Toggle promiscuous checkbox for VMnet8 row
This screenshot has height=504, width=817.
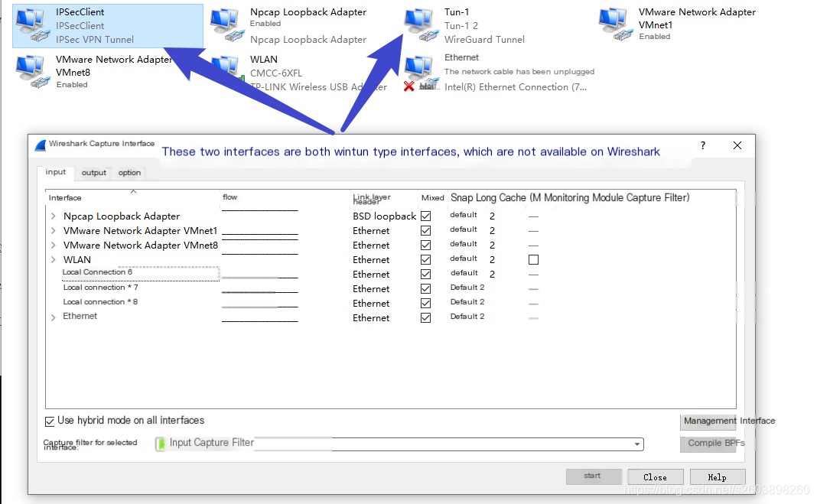tap(425, 245)
